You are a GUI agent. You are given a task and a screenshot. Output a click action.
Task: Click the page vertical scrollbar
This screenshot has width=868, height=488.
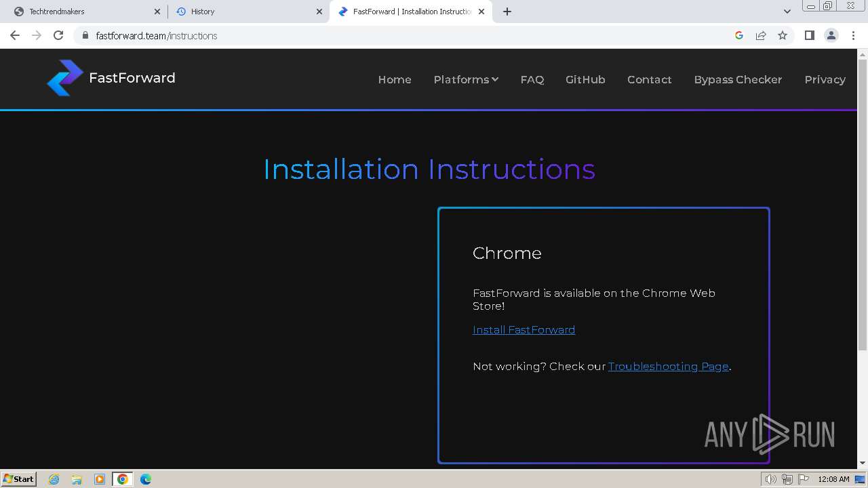coord(863,203)
